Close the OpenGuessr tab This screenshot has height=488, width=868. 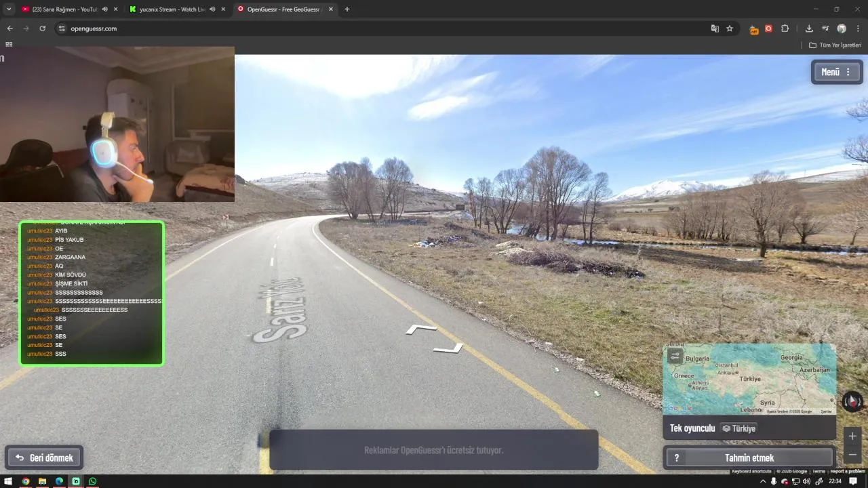click(x=331, y=9)
